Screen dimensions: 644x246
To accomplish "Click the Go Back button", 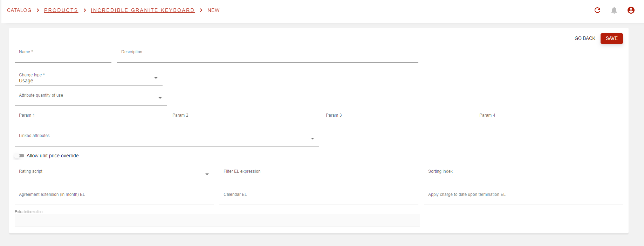I will [x=585, y=38].
